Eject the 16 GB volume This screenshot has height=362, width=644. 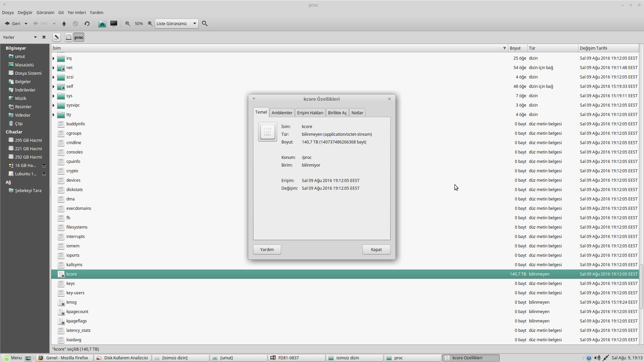click(44, 166)
